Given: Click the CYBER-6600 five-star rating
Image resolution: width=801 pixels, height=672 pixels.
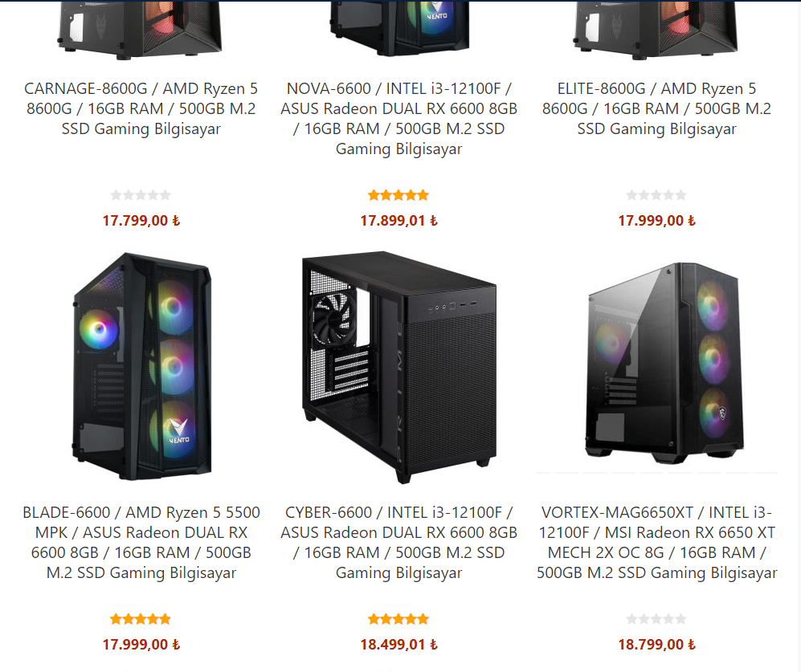Looking at the screenshot, I should tap(399, 619).
